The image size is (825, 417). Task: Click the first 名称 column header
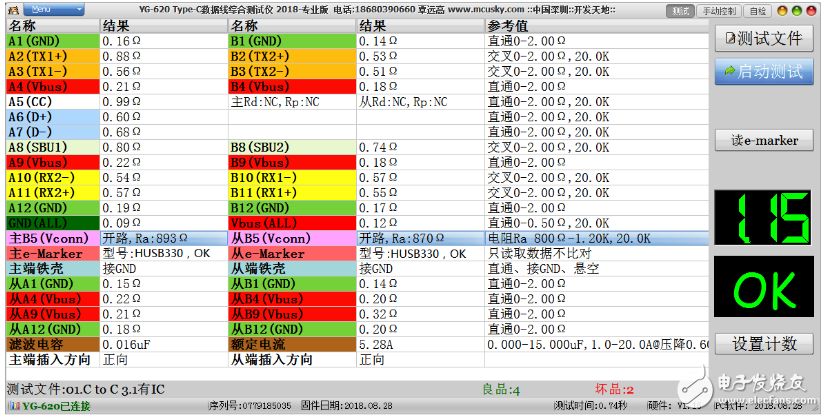53,26
